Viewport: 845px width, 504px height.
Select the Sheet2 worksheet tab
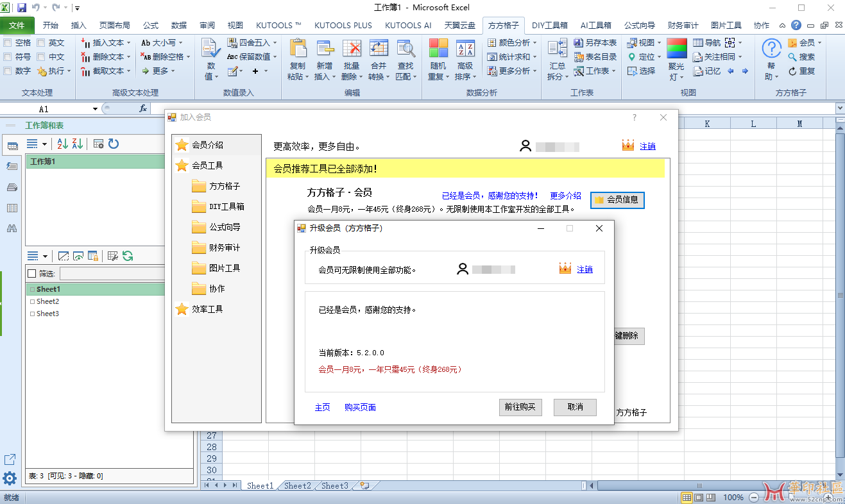pyautogui.click(x=297, y=486)
